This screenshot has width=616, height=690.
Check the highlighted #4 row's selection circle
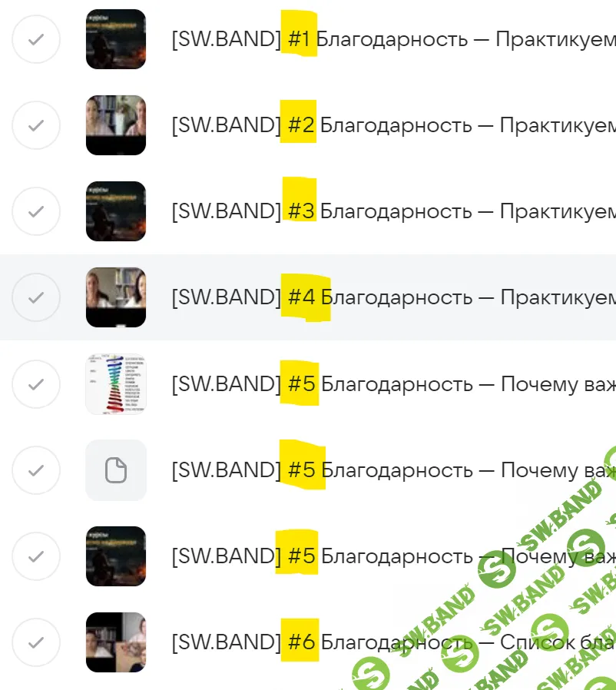(x=36, y=297)
